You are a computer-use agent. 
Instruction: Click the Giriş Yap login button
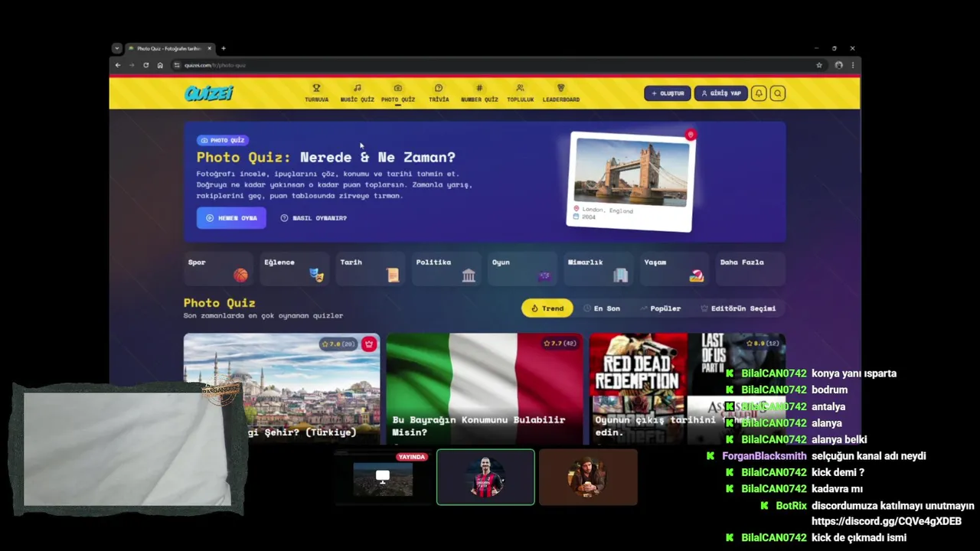click(x=720, y=93)
